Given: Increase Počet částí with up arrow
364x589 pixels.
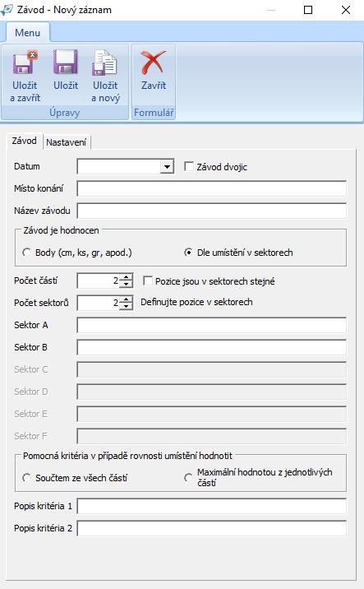Looking at the screenshot, I should click(126, 277).
